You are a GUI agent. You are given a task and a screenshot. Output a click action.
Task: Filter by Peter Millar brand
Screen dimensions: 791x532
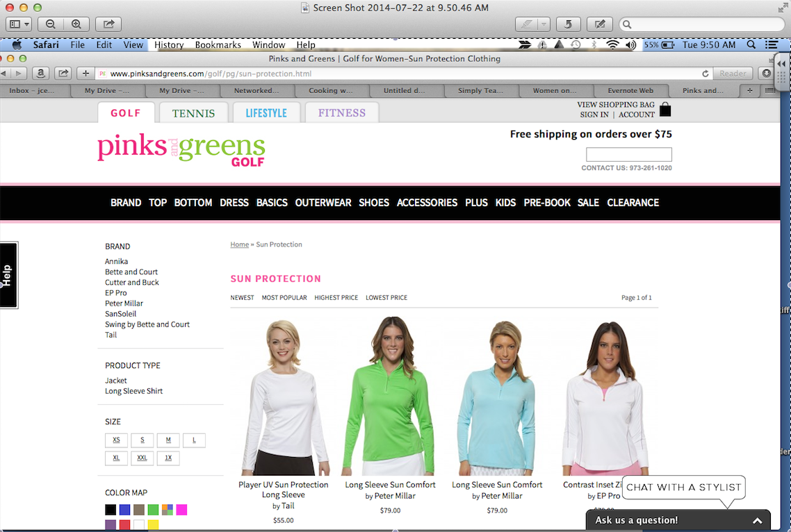coord(124,304)
